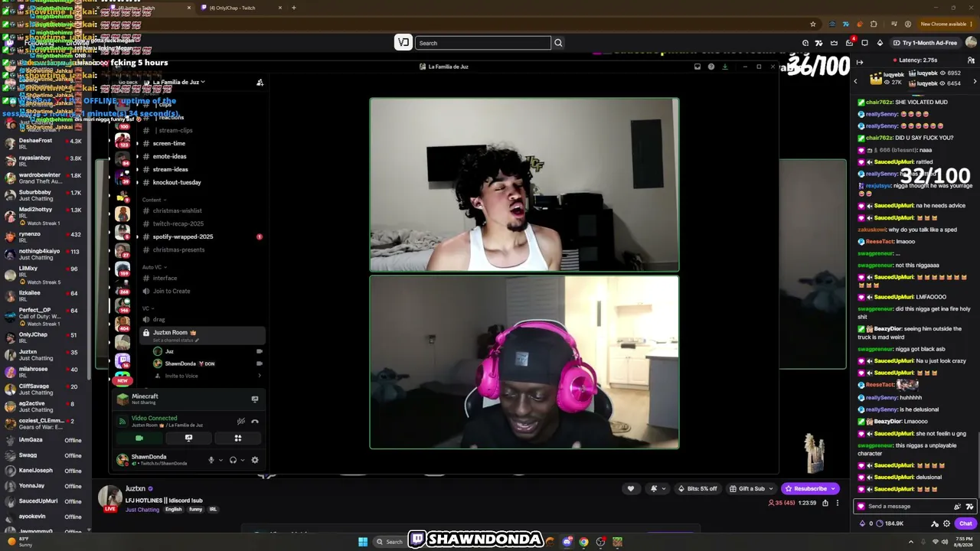
Task: Toggle Minecraft stream sharing in Discord
Action: pos(255,399)
